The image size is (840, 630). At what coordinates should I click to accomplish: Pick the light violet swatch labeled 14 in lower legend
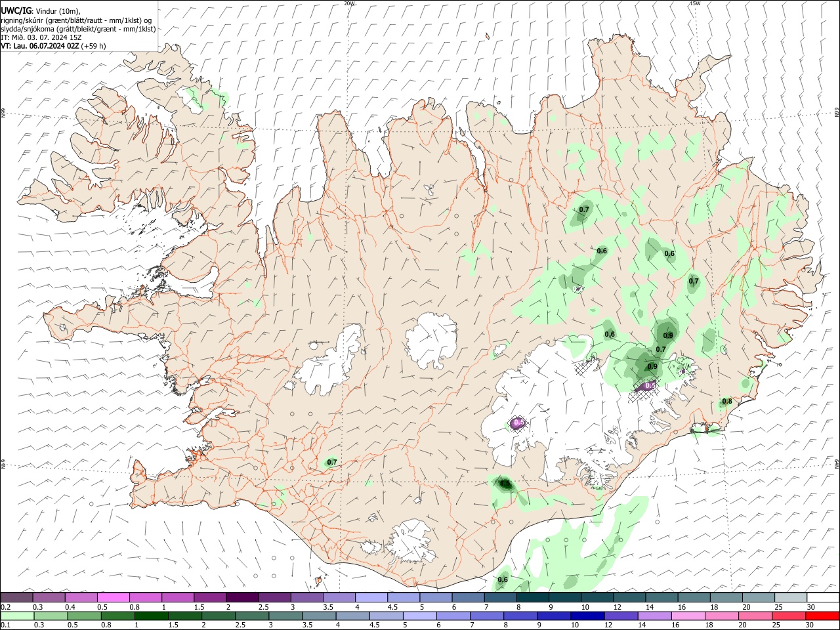[x=654, y=616]
